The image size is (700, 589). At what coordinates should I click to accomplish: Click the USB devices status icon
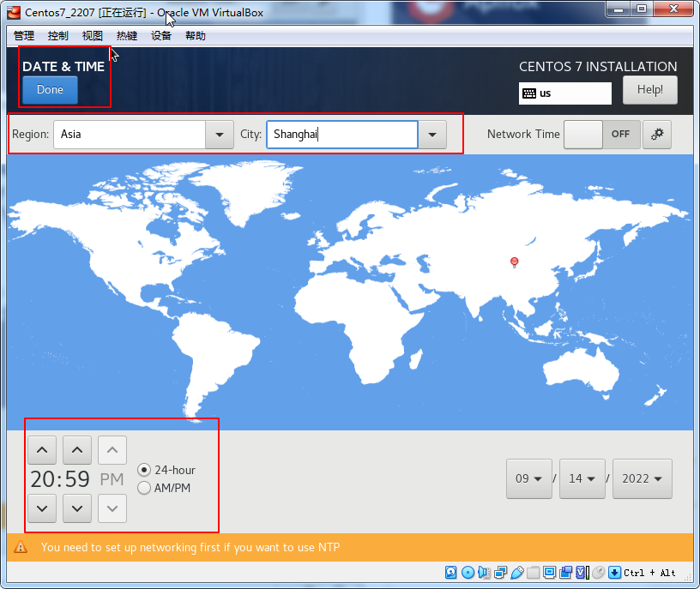click(x=516, y=573)
